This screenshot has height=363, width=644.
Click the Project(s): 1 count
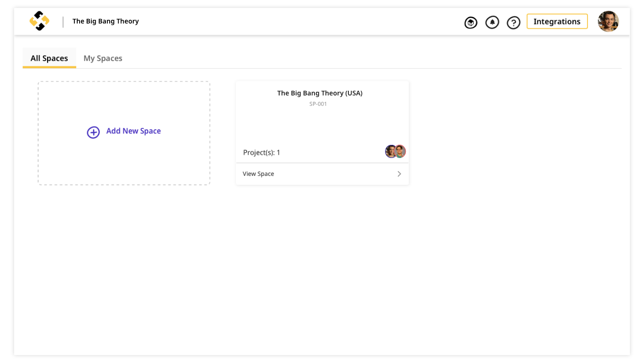point(262,152)
